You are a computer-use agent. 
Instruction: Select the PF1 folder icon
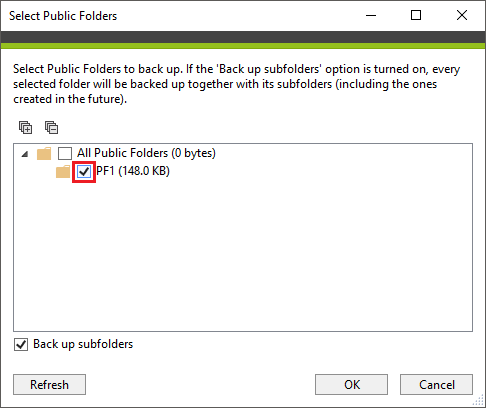(63, 171)
